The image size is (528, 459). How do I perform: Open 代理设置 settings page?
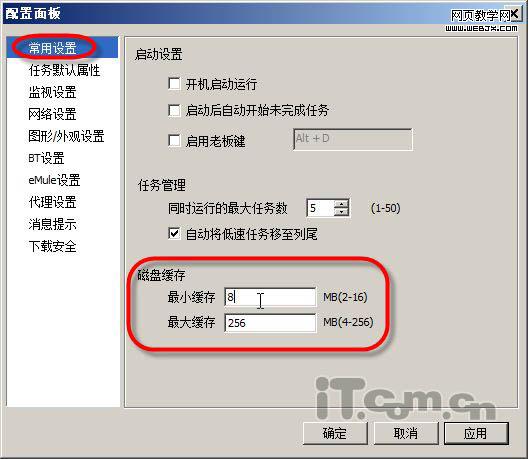click(x=53, y=202)
